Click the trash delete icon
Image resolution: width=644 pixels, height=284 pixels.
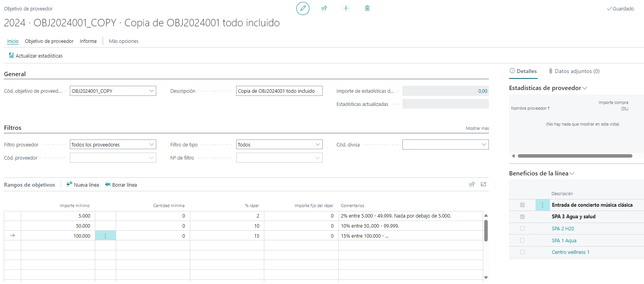pyautogui.click(x=367, y=8)
